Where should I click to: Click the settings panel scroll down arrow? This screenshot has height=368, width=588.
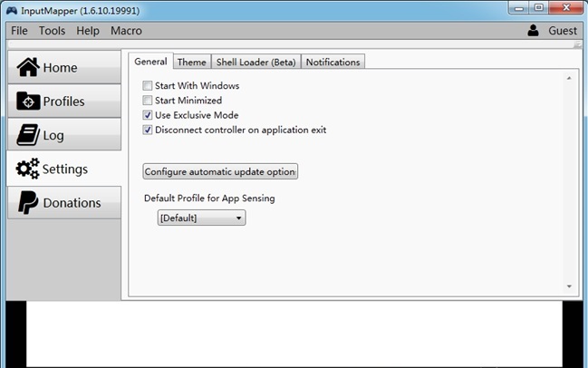tap(569, 286)
